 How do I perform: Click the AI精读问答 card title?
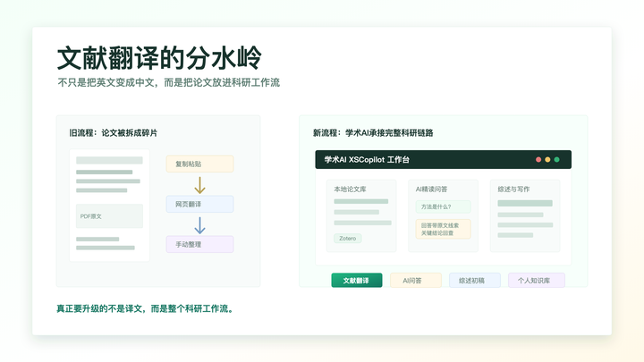point(431,189)
